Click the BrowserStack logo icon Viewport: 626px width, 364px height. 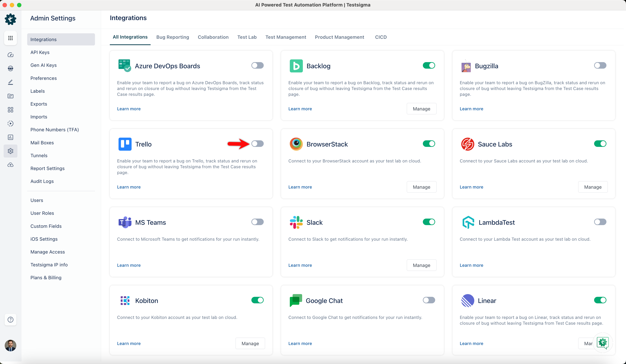point(296,144)
